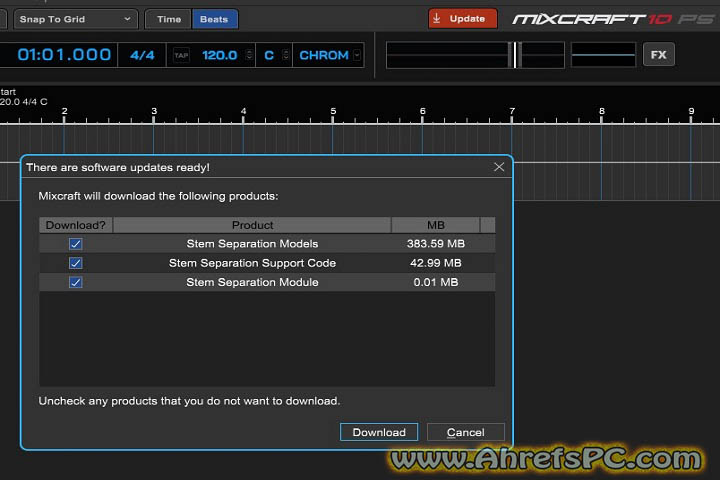This screenshot has height=480, width=720.
Task: Click measure 6 on the timeline ruler
Action: (x=422, y=111)
